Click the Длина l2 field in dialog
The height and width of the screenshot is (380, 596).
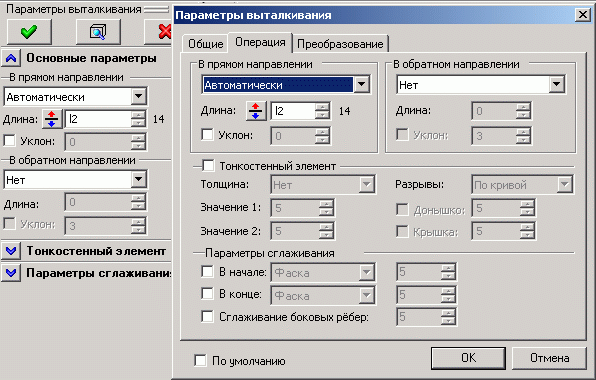[x=293, y=111]
